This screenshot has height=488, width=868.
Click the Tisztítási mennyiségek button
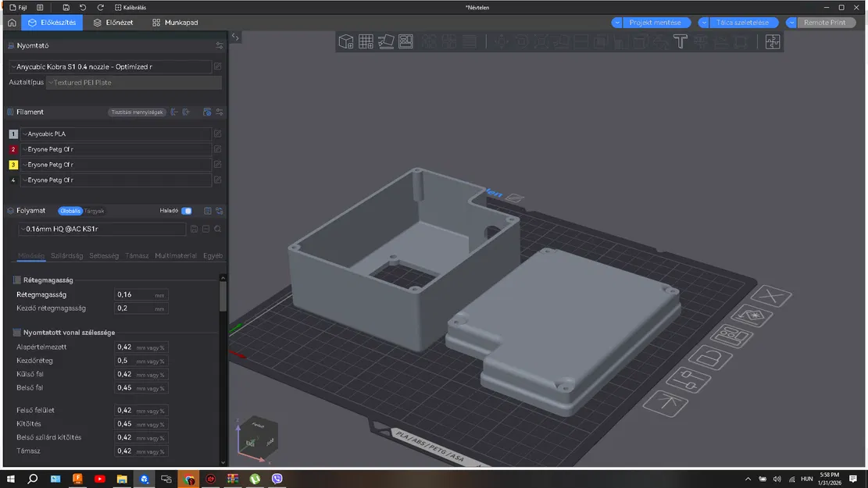[137, 112]
